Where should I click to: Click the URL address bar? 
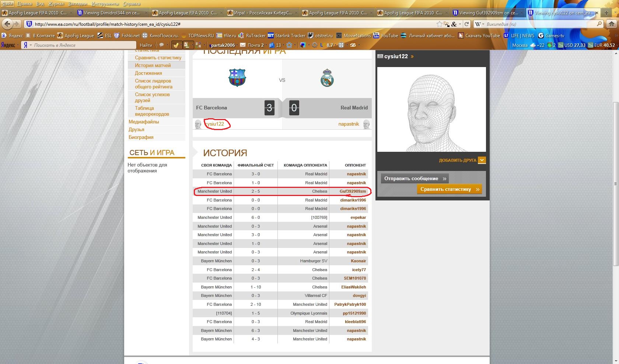point(236,24)
